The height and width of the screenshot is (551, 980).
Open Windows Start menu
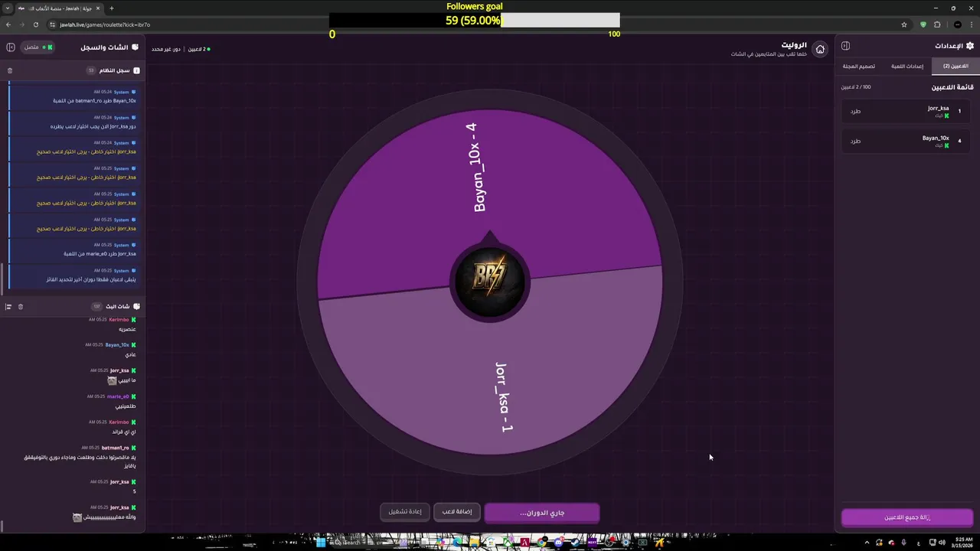[x=321, y=543]
